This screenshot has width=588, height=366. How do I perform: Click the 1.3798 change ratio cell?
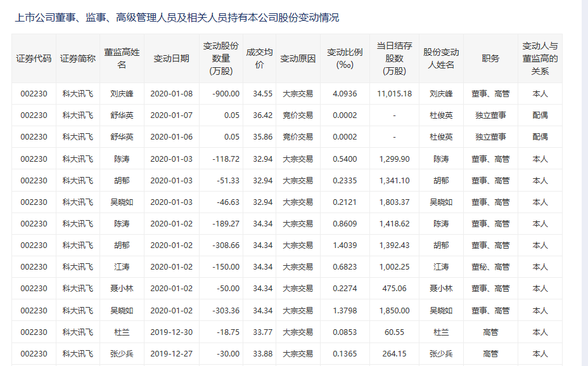point(345,310)
